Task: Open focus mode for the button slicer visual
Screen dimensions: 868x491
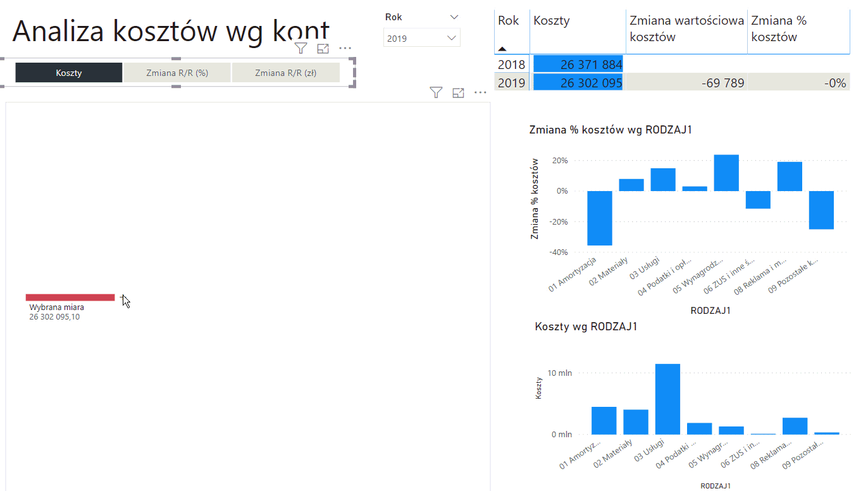Action: click(323, 48)
